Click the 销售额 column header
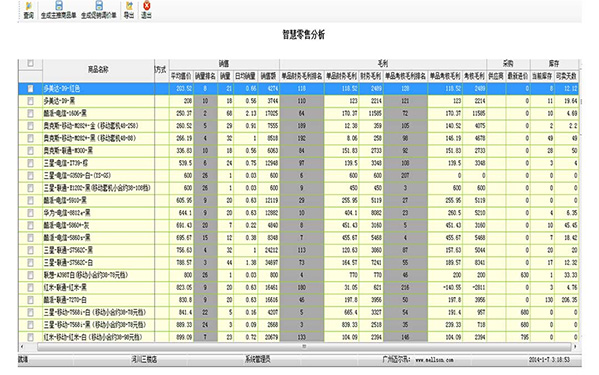Image resolution: width=599 pixels, height=375 pixels. (269, 76)
